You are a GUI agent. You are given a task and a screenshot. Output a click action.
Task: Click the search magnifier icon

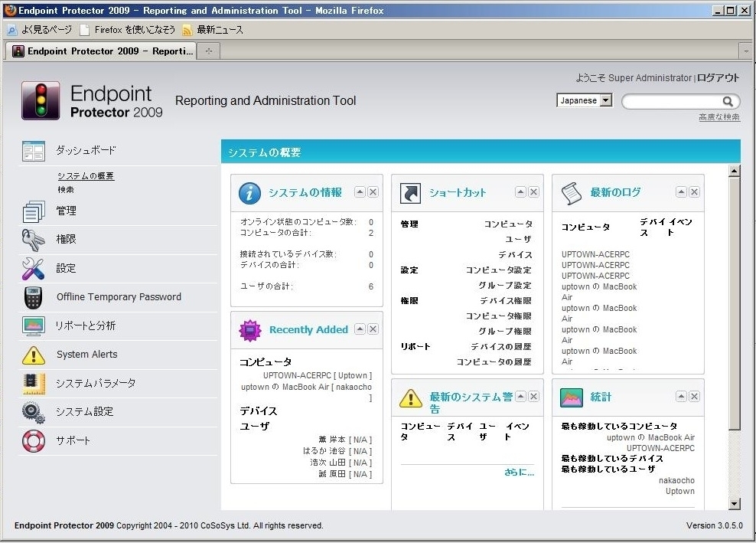pyautogui.click(x=728, y=101)
